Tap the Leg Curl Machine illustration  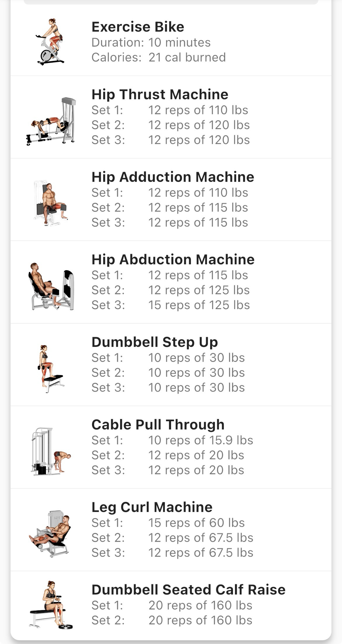coord(51,534)
